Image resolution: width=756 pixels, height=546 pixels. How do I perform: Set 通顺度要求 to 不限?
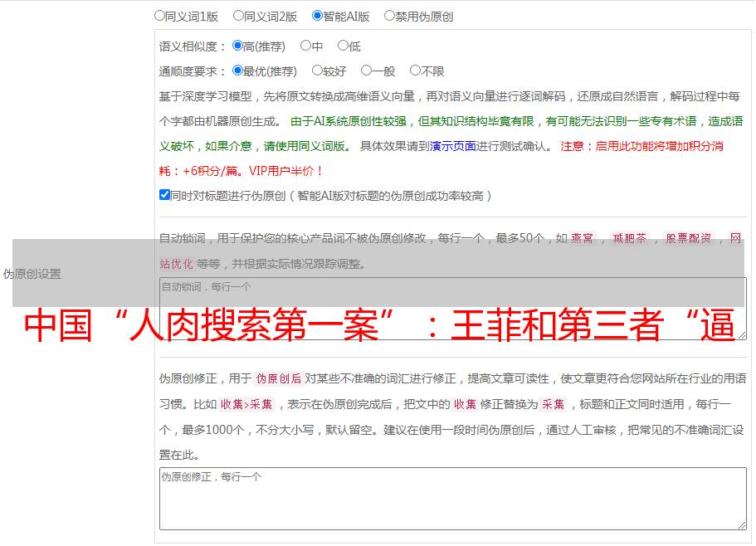point(415,71)
